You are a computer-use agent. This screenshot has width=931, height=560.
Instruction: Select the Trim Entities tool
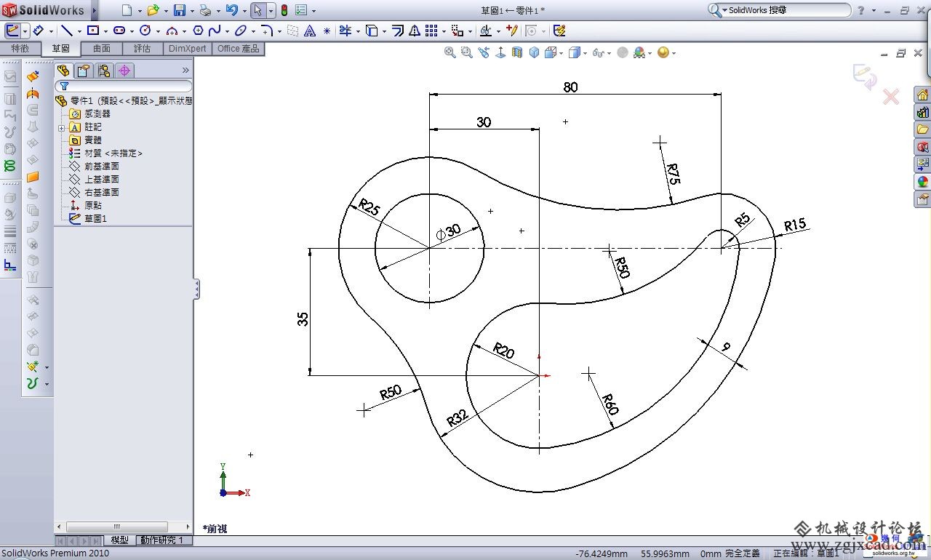click(x=345, y=31)
